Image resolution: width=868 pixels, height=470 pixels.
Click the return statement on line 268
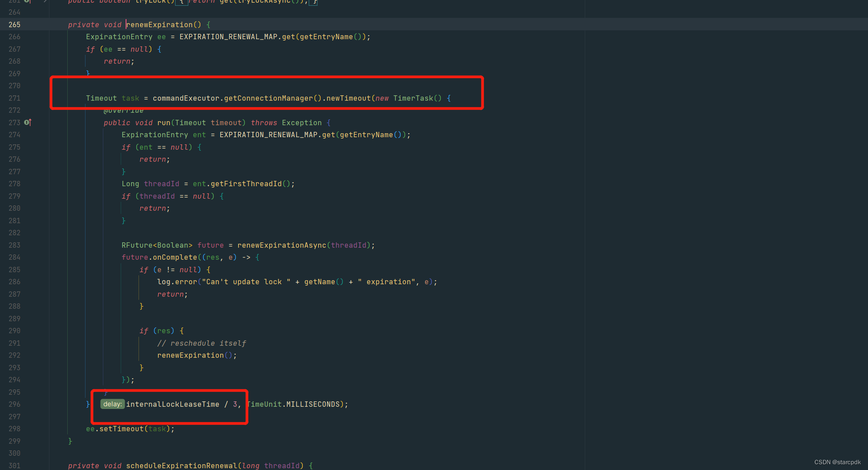click(119, 61)
